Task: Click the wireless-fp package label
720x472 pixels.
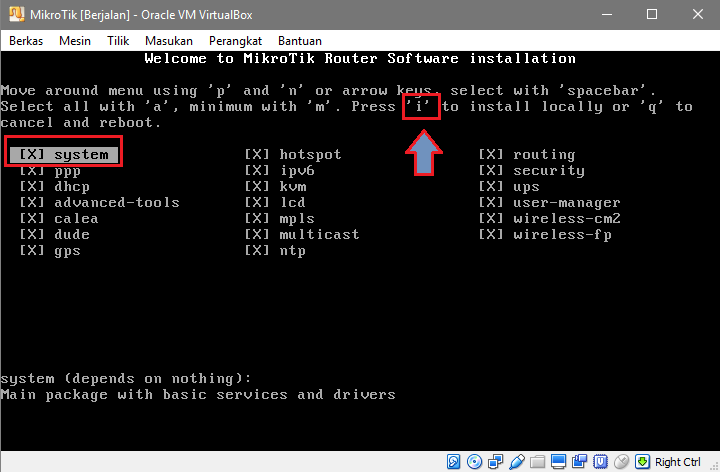Action: coord(562,235)
